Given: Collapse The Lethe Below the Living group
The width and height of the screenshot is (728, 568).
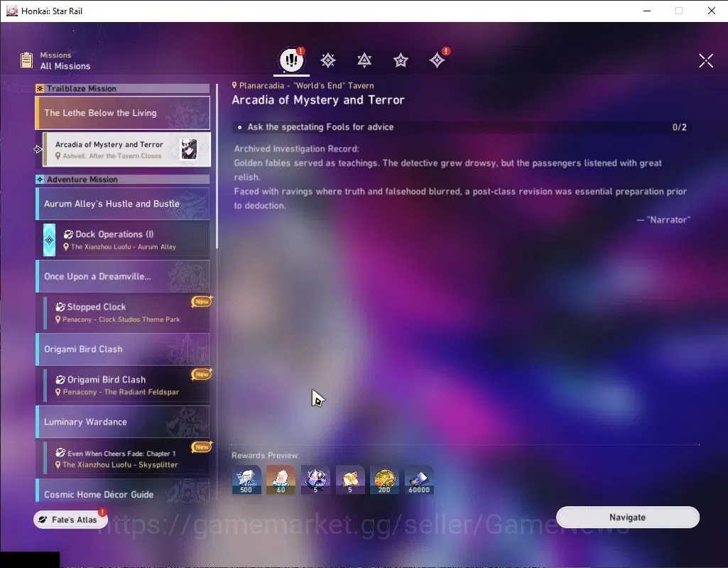Looking at the screenshot, I should click(123, 113).
